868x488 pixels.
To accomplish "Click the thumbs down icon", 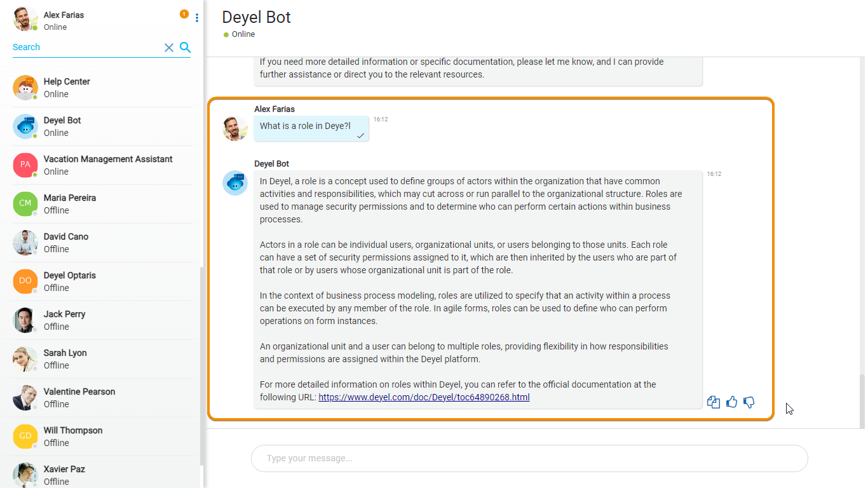I will point(749,402).
